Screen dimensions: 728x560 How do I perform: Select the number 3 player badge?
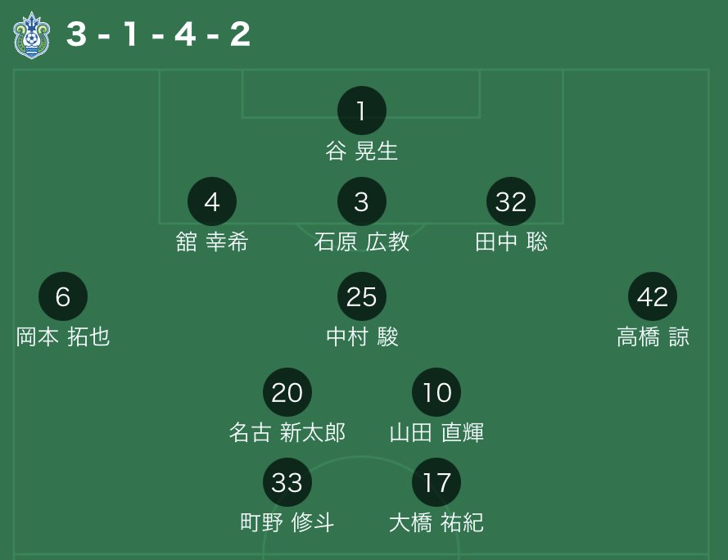coord(362,201)
